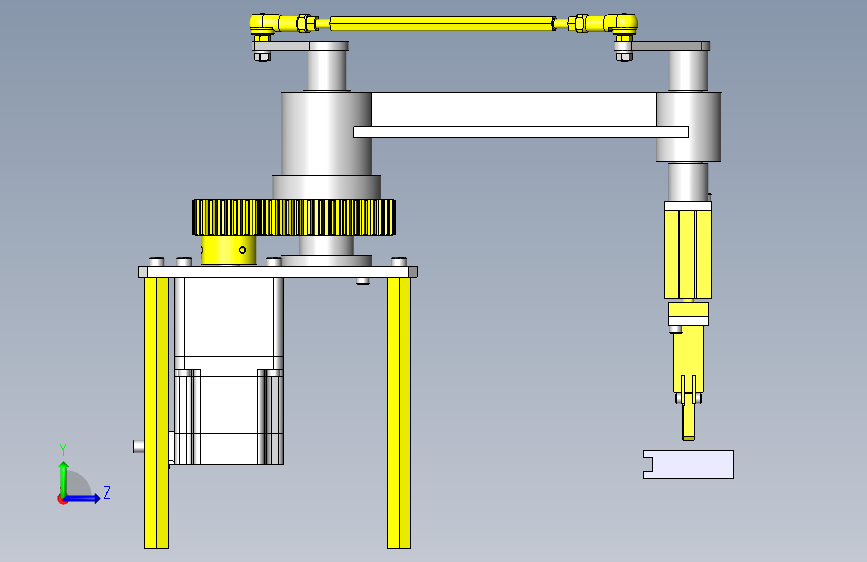Select the main vertical column cylinder
The height and width of the screenshot is (562, 867).
coord(326,134)
